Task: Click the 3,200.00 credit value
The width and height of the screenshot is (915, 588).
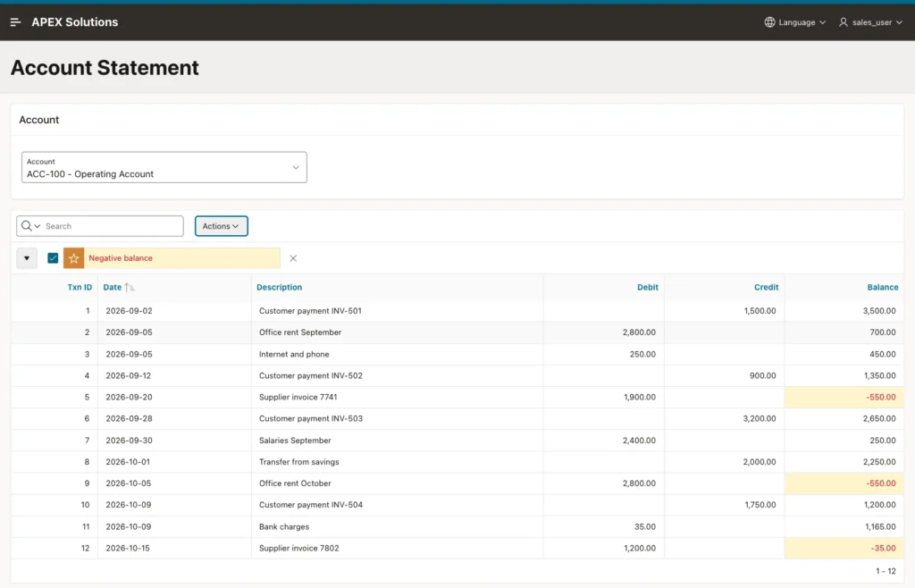Action: 760,419
